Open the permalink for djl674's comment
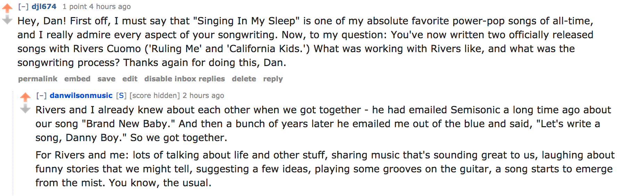This screenshot has width=644, height=196. (x=38, y=79)
